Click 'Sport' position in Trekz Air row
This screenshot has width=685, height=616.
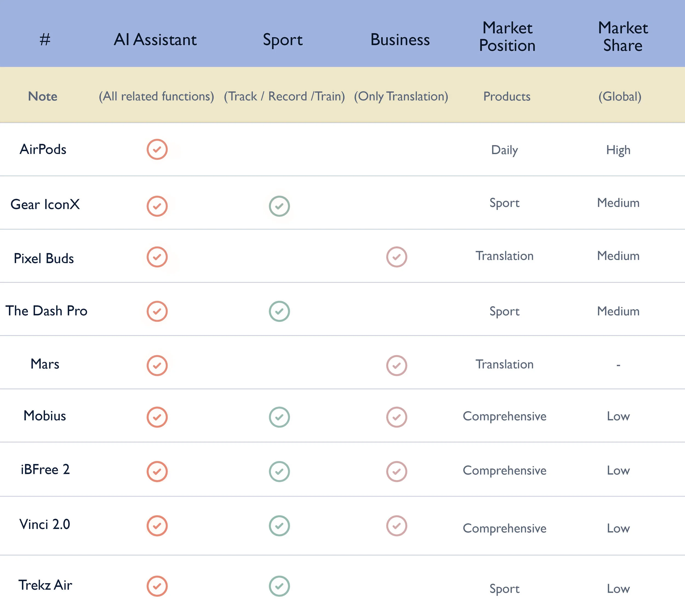(504, 589)
